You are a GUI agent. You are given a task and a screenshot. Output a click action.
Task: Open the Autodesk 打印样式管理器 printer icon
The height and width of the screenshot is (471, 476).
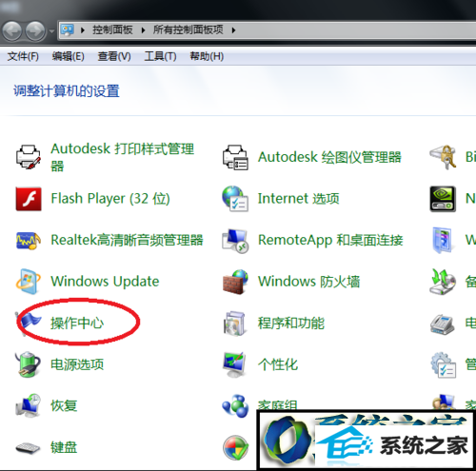tap(29, 157)
